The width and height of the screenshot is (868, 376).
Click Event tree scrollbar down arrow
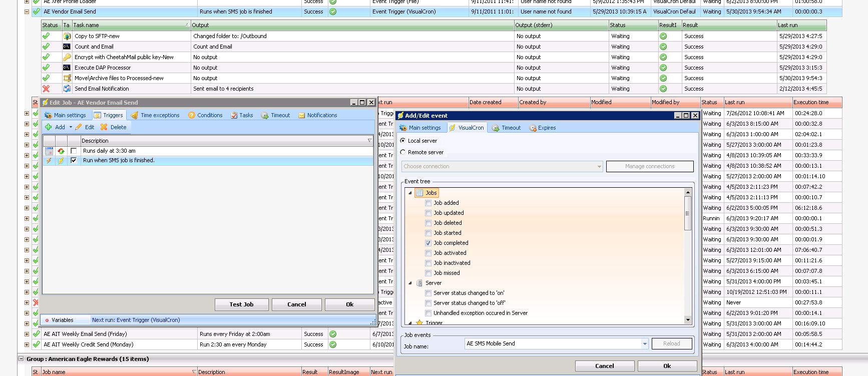click(x=688, y=319)
